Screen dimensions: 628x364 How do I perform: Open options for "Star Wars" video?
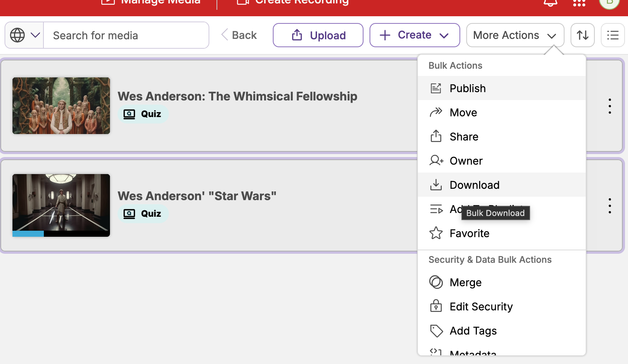tap(610, 206)
